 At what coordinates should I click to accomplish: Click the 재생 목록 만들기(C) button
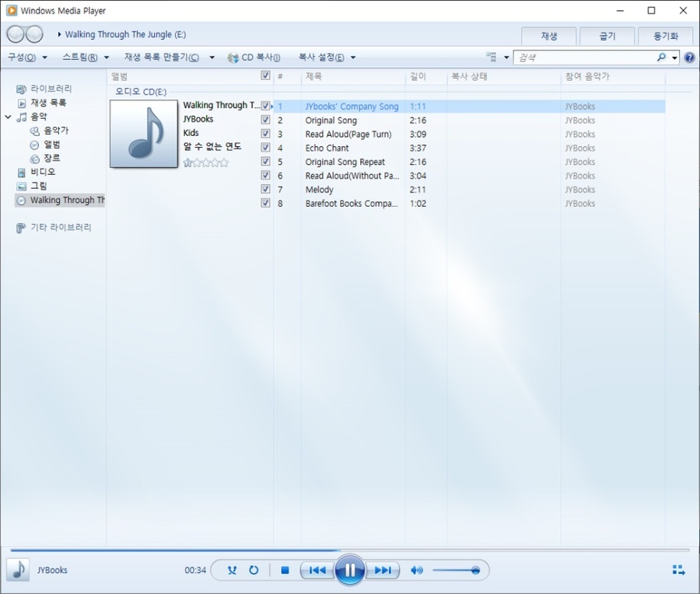pos(162,57)
